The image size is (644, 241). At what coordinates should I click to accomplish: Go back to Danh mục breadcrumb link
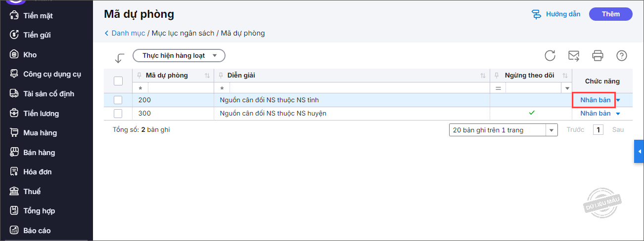[128, 33]
